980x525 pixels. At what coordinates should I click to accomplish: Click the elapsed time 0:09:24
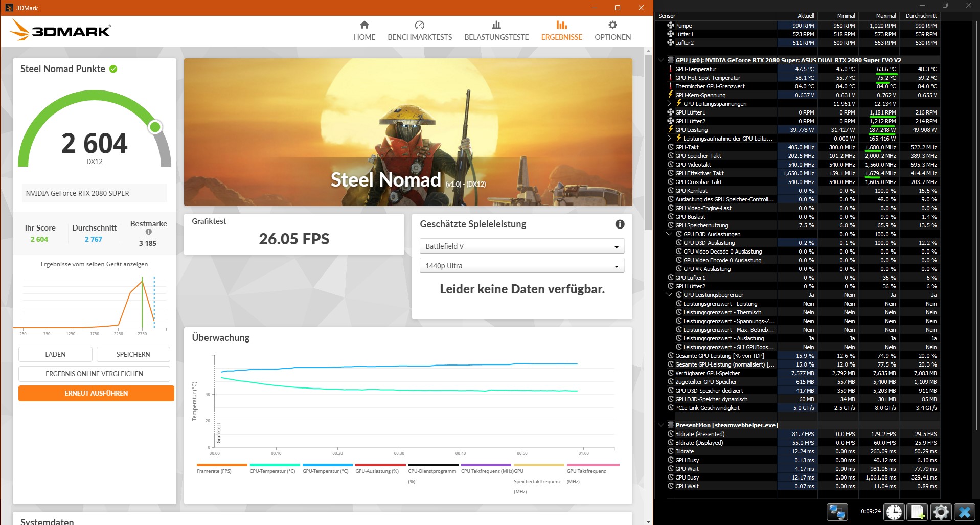[x=871, y=511]
